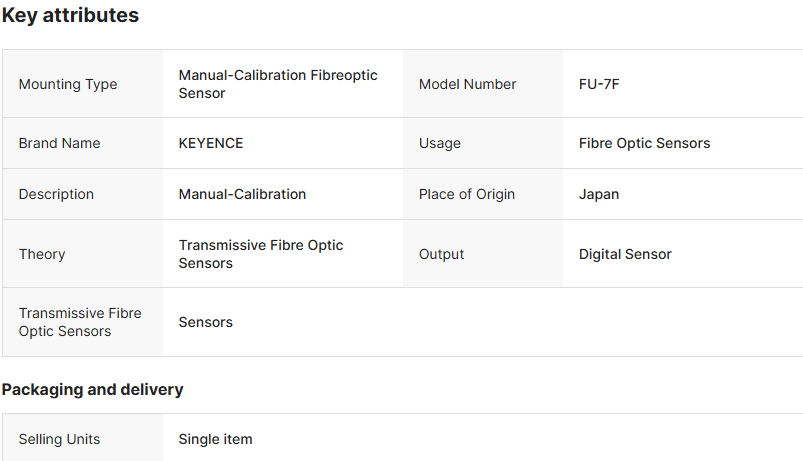
Task: Click the Model Number label
Action: pyautogui.click(x=467, y=85)
